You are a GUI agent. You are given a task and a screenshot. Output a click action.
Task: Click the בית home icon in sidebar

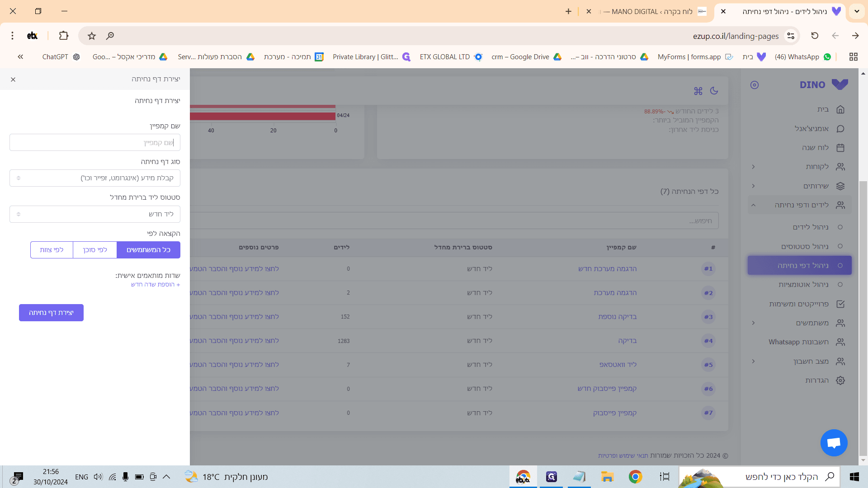point(840,109)
